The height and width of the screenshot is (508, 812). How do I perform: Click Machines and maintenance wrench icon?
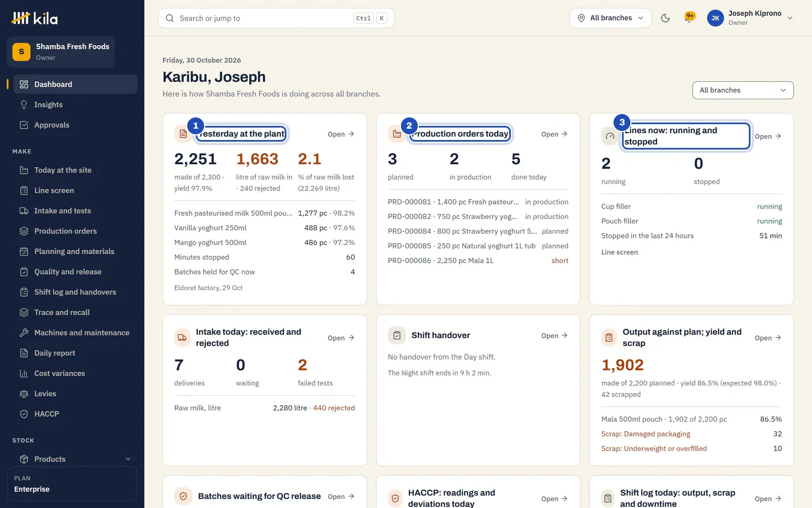[x=24, y=332]
